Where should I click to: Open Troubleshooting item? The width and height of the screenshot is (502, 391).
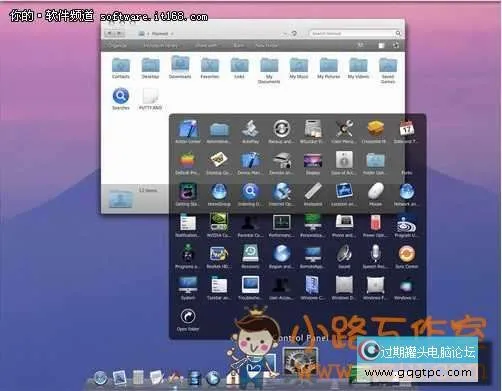coord(250,288)
